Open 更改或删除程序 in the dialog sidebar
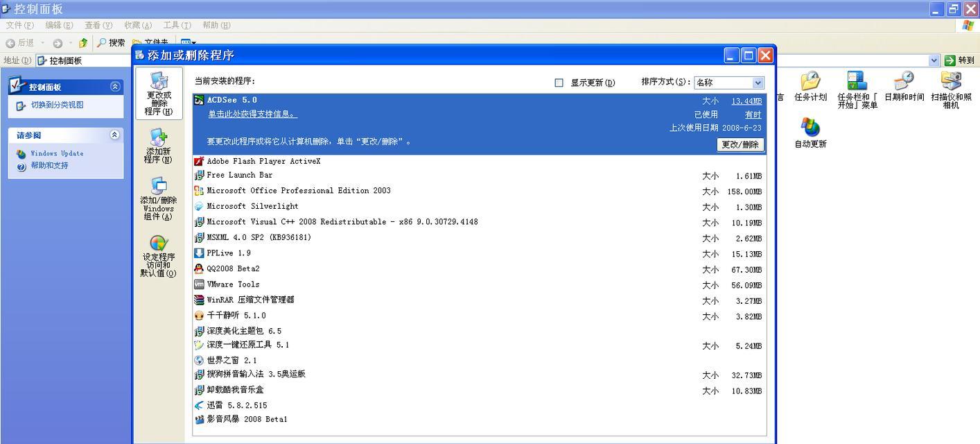 coord(159,94)
